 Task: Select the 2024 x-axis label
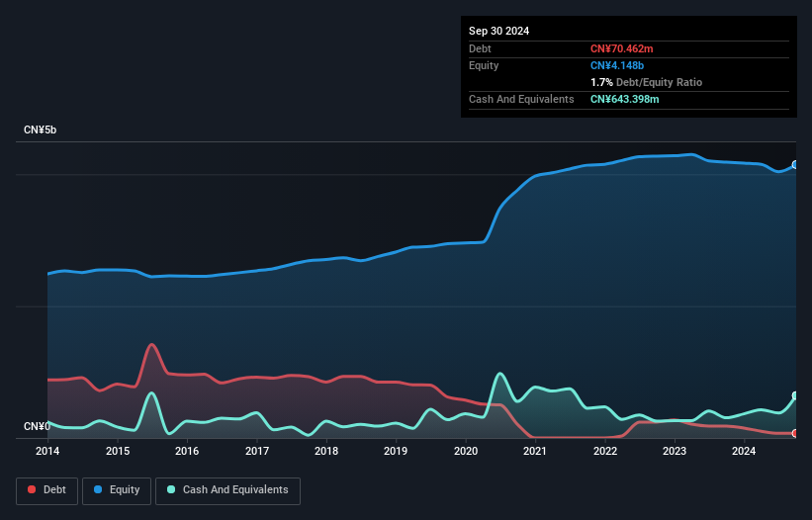point(744,452)
